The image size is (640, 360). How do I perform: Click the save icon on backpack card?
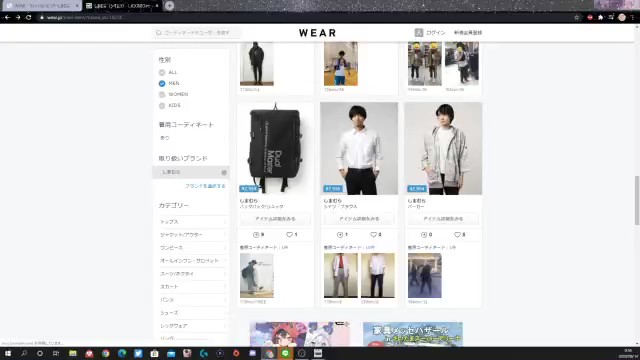256,235
